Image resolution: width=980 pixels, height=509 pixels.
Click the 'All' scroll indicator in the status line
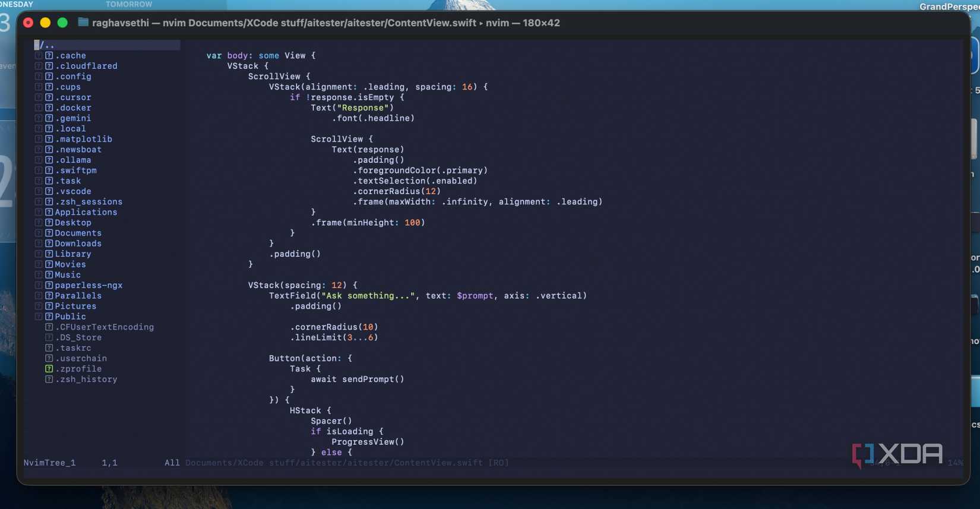pos(172,463)
